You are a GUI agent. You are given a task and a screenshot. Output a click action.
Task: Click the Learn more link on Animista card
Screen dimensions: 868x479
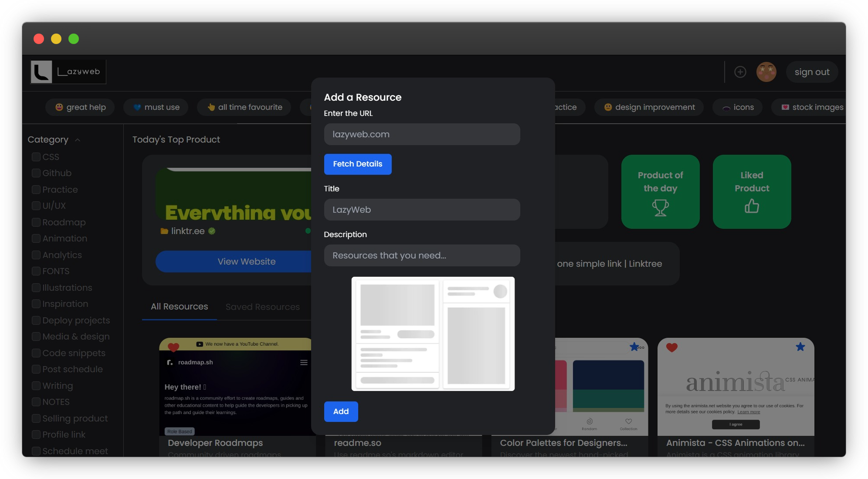pyautogui.click(x=748, y=412)
